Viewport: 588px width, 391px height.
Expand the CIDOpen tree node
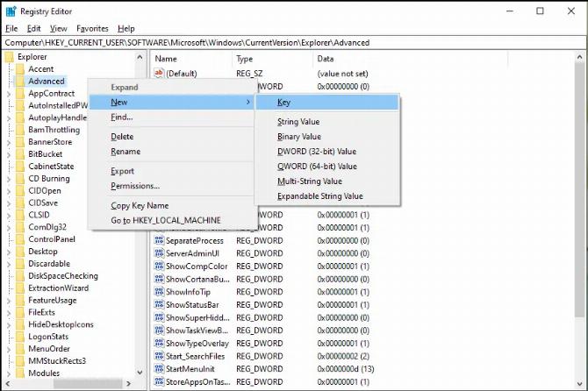(9, 191)
